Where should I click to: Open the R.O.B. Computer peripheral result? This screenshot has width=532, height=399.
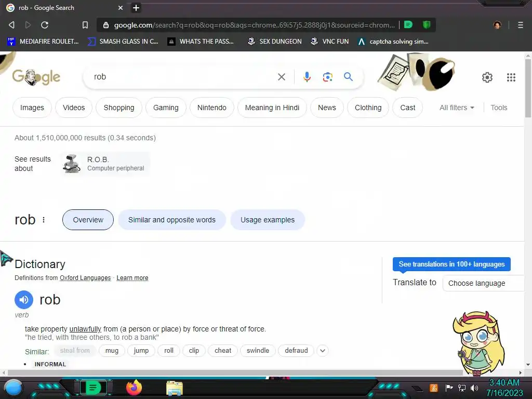point(105,164)
